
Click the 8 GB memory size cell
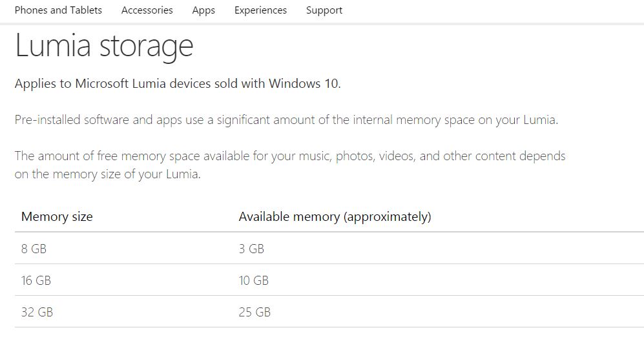pyautogui.click(x=34, y=249)
